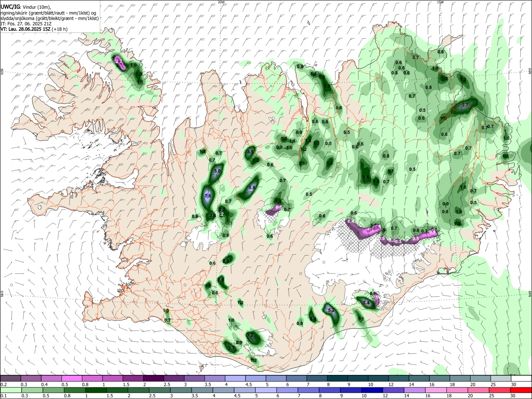Click the white 0.2 snowfall value
This screenshot has width=532, height=399.
pyautogui.click(x=221, y=214)
